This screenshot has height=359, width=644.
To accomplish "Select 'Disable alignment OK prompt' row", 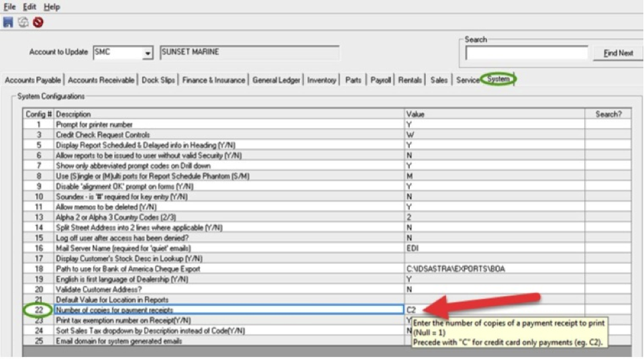I will pyautogui.click(x=327, y=186).
